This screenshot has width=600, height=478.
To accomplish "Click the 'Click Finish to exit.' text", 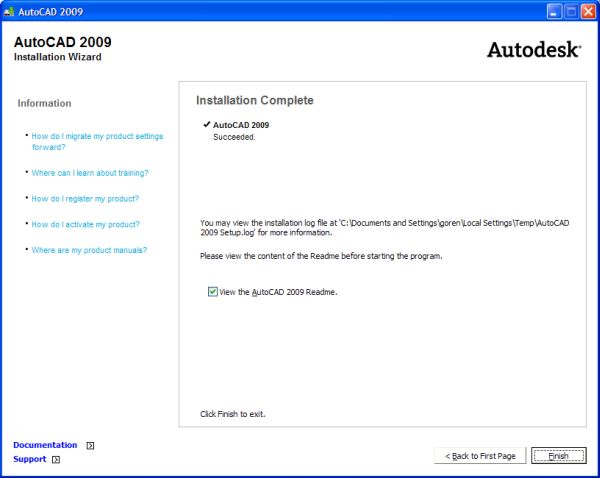I will pyautogui.click(x=233, y=414).
